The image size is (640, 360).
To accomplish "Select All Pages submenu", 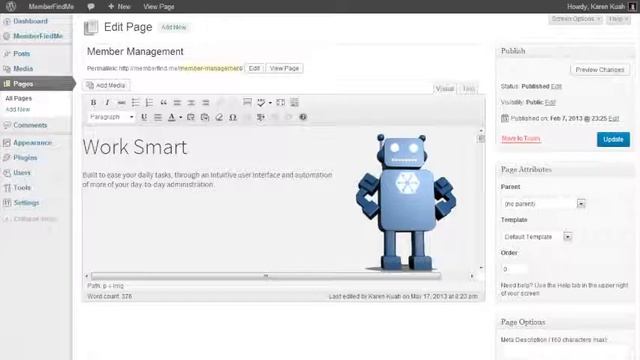I will pyautogui.click(x=18, y=98).
